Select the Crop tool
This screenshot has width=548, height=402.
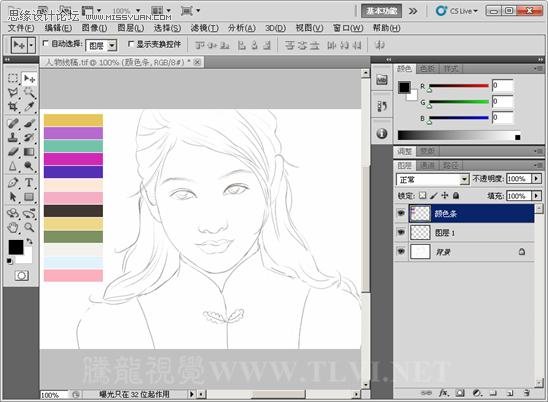point(13,106)
